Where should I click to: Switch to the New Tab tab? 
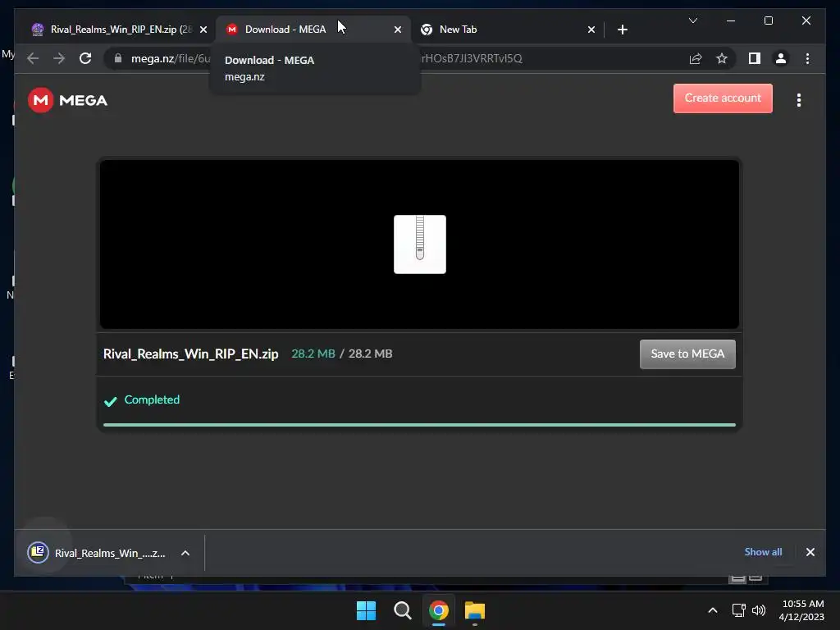click(x=507, y=30)
